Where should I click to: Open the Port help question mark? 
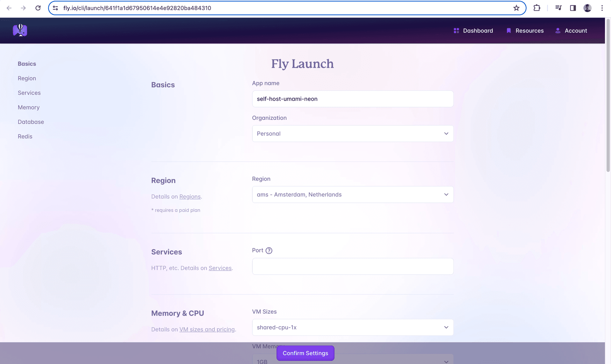point(269,251)
